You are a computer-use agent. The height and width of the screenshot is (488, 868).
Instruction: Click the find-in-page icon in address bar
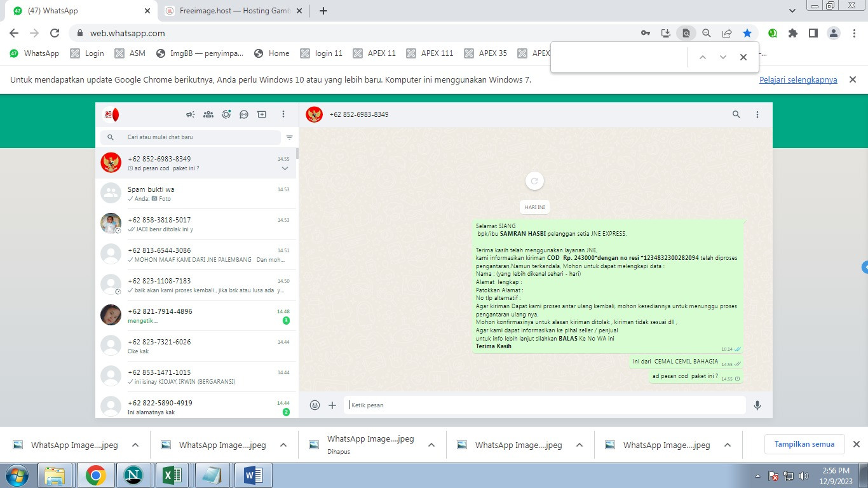point(686,33)
